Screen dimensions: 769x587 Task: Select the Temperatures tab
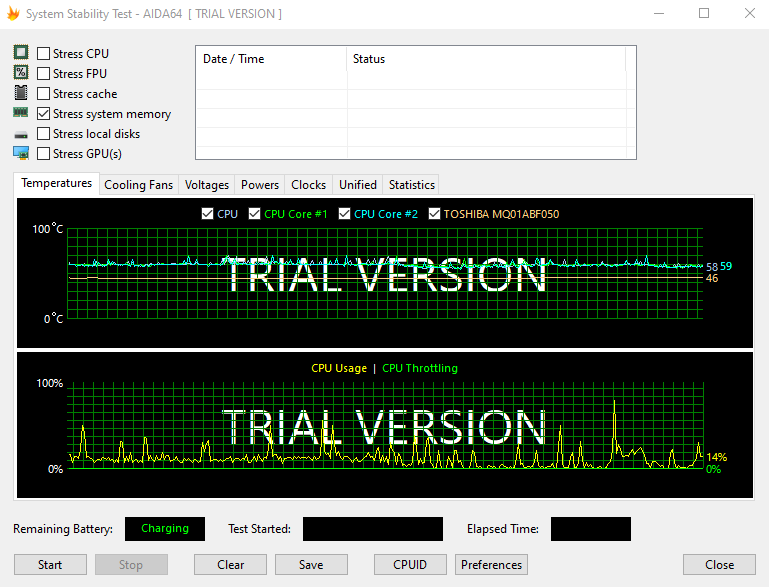(x=56, y=183)
